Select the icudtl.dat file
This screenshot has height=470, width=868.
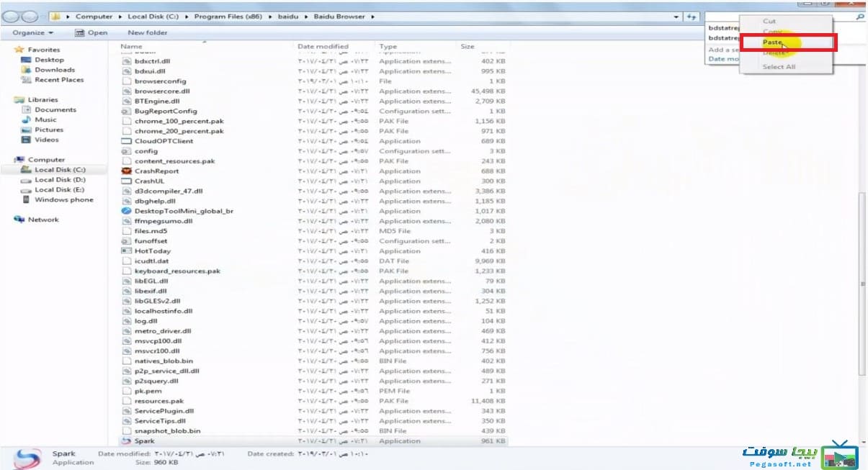(151, 261)
